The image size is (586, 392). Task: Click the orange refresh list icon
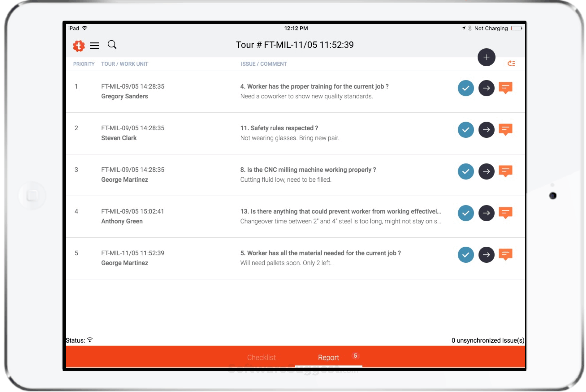[x=511, y=64]
